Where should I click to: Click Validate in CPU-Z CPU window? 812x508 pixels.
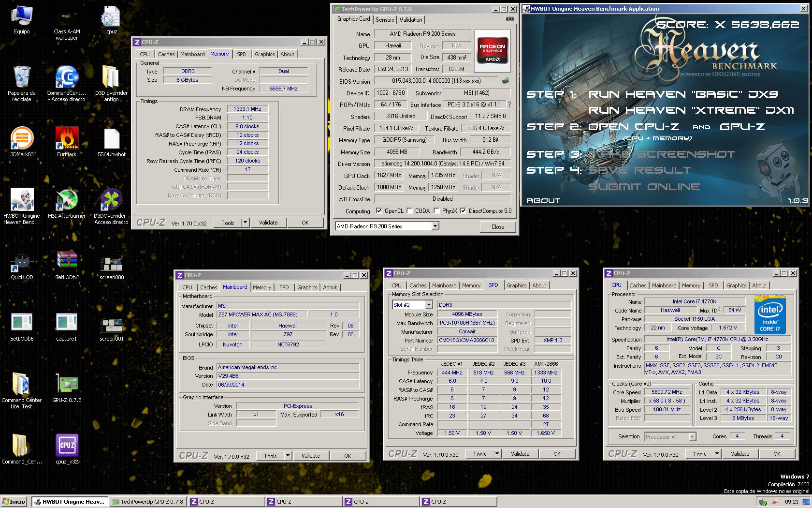click(740, 454)
